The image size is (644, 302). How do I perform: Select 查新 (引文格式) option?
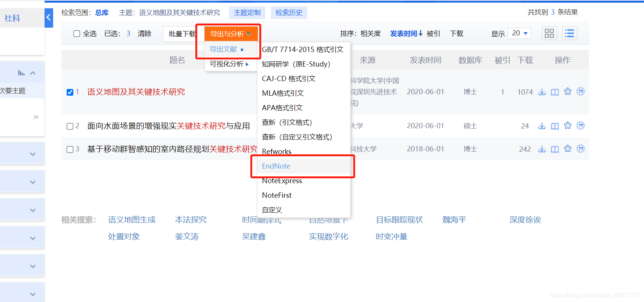click(287, 122)
